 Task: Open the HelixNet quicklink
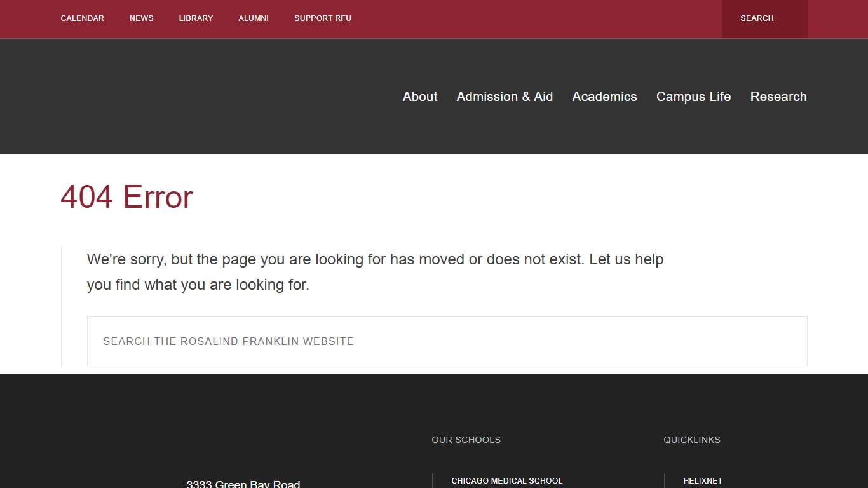(703, 481)
